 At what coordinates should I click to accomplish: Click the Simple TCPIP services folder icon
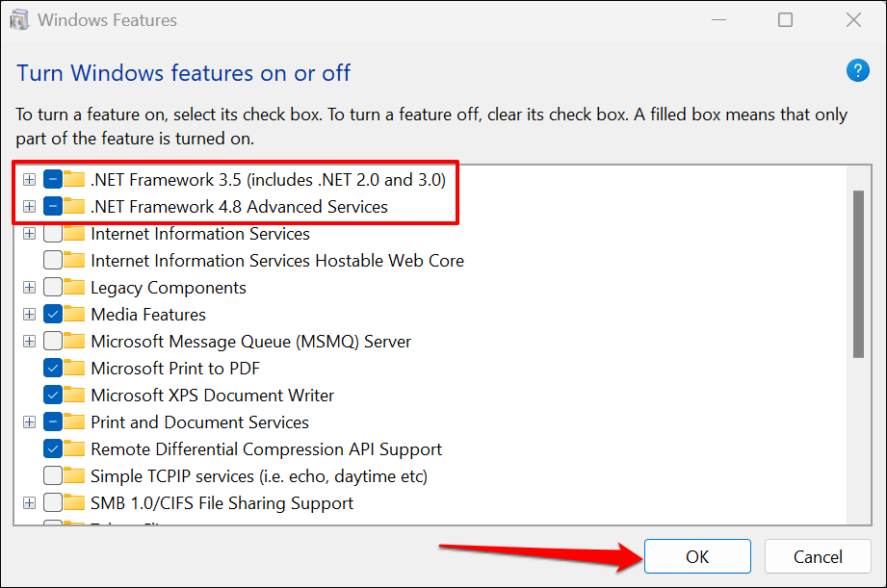pos(74,476)
